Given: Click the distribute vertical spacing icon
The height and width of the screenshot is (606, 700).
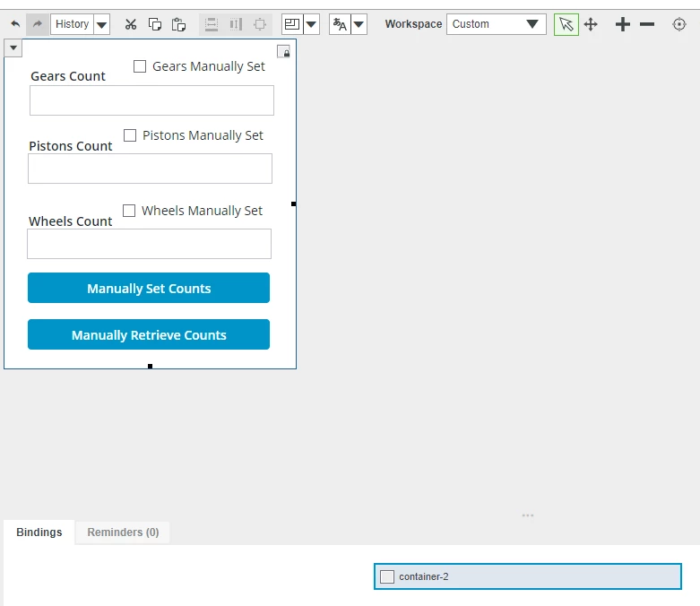Looking at the screenshot, I should coord(212,24).
